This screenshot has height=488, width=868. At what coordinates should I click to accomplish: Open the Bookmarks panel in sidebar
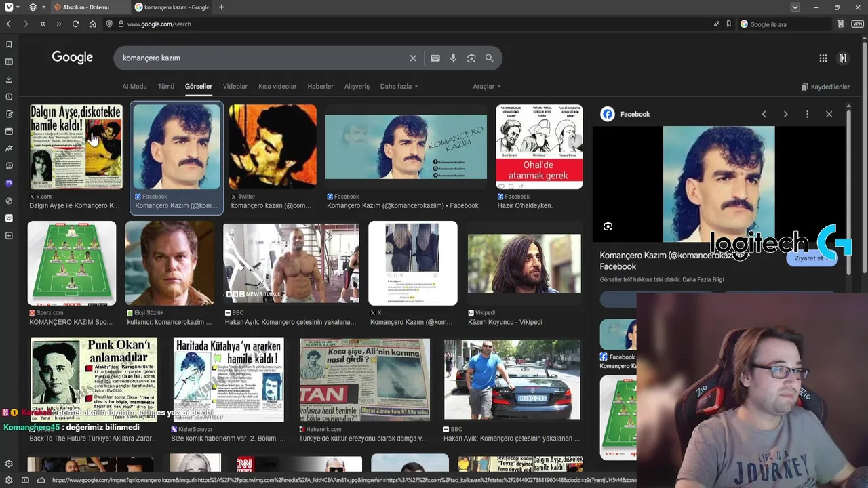(9, 44)
